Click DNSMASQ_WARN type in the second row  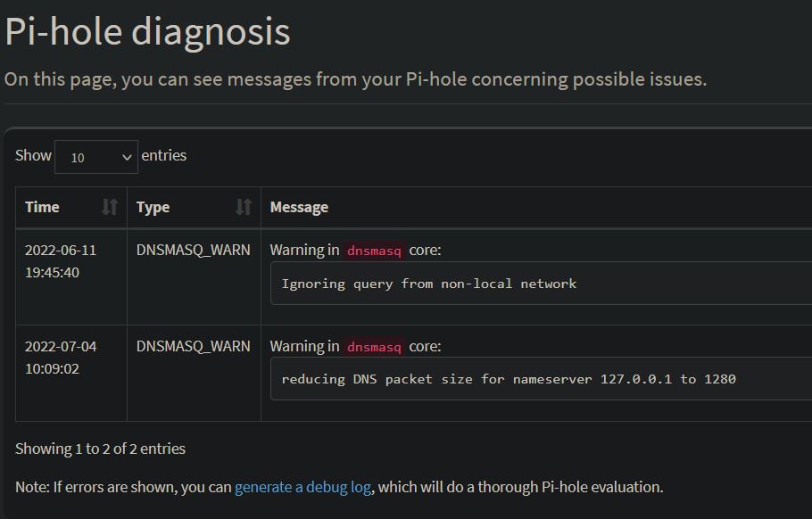193,346
